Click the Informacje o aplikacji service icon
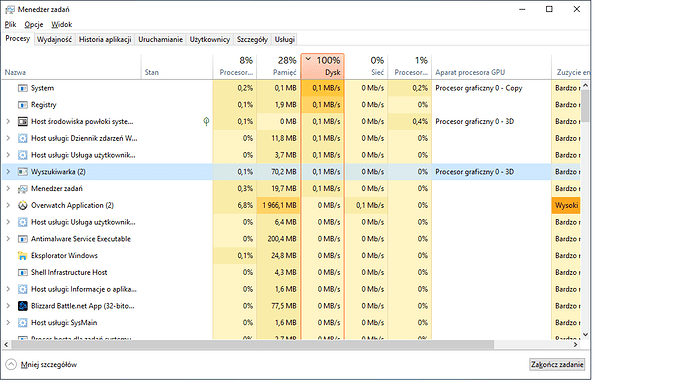Image resolution: width=690 pixels, height=388 pixels. click(22, 289)
